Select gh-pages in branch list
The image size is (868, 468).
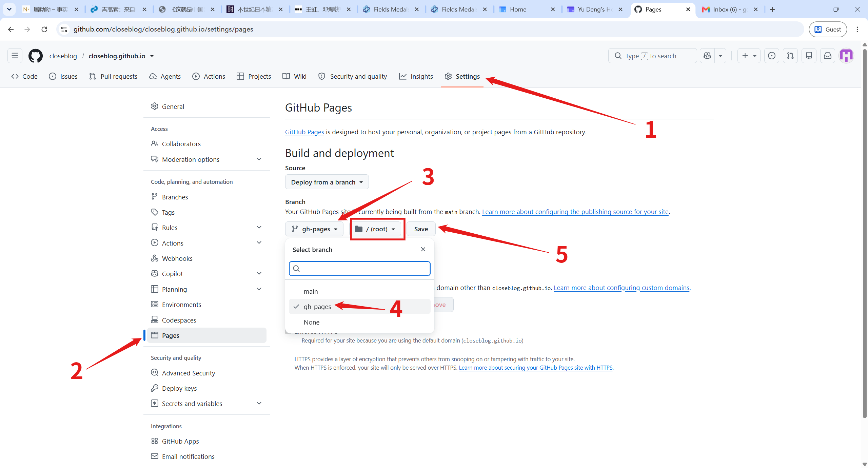(x=359, y=307)
